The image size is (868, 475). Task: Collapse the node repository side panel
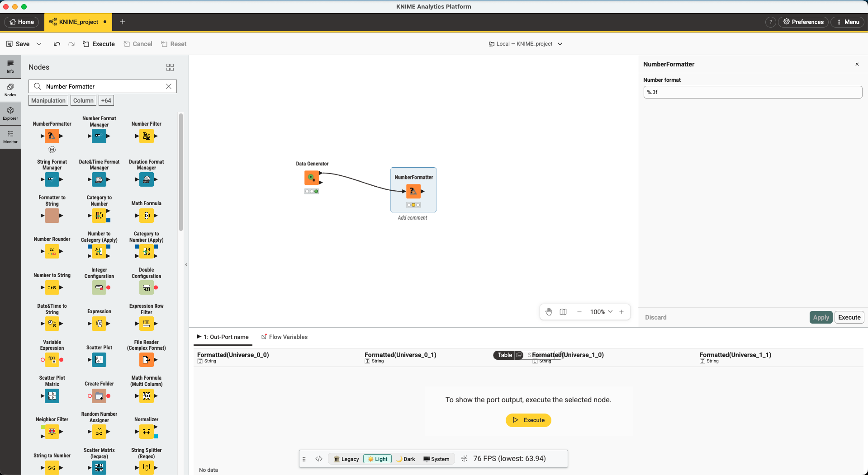point(186,265)
